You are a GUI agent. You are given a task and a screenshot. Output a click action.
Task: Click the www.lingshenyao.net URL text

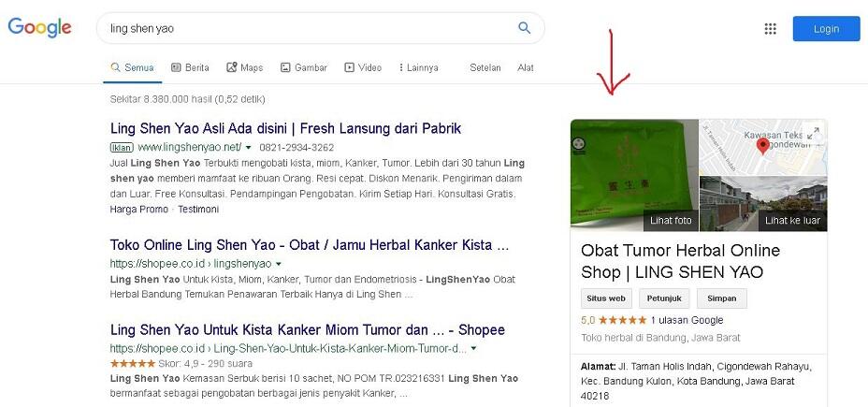point(190,147)
